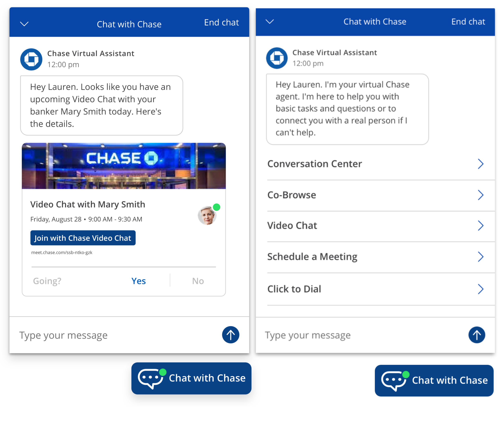Click Join with Chase Video Chat

(x=83, y=238)
